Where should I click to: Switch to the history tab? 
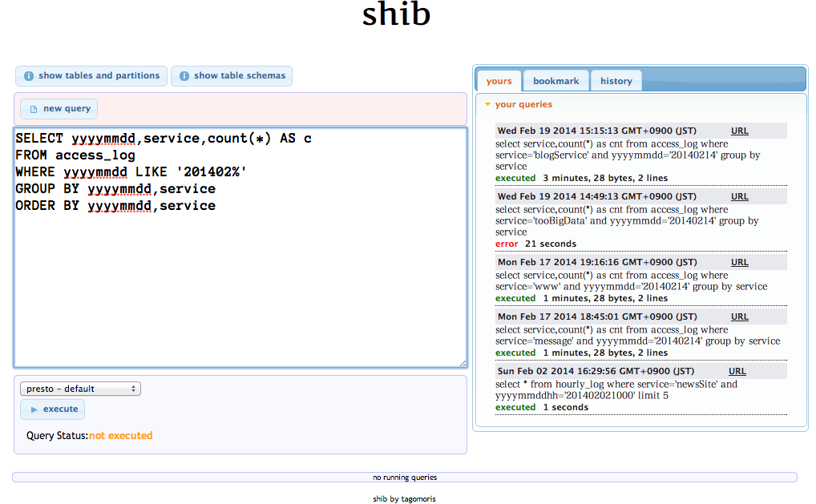[x=616, y=81]
